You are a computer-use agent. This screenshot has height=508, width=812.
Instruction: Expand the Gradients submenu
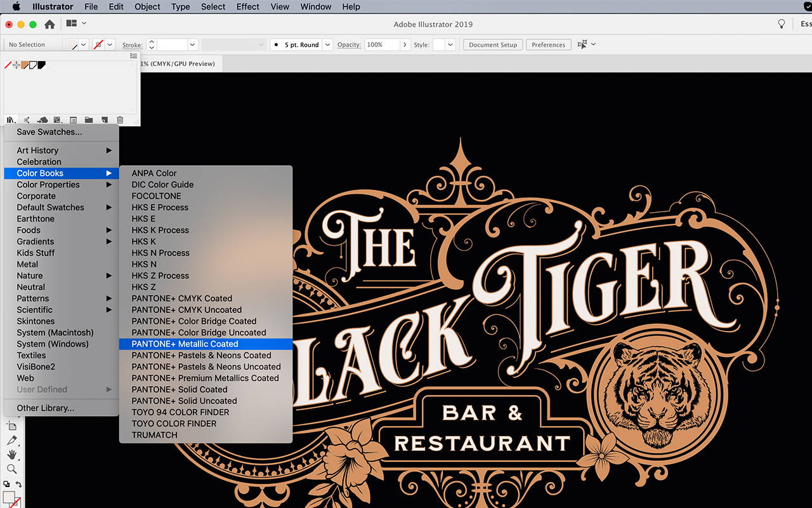[61, 242]
